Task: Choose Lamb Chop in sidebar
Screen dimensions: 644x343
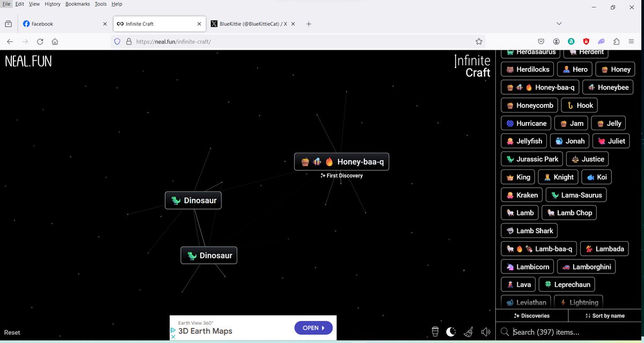Action: pos(569,213)
